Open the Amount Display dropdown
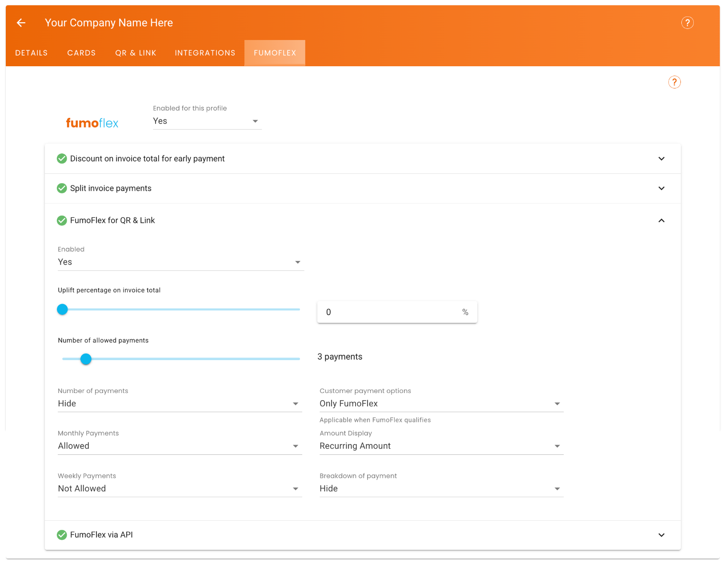728x566 pixels. 441,446
